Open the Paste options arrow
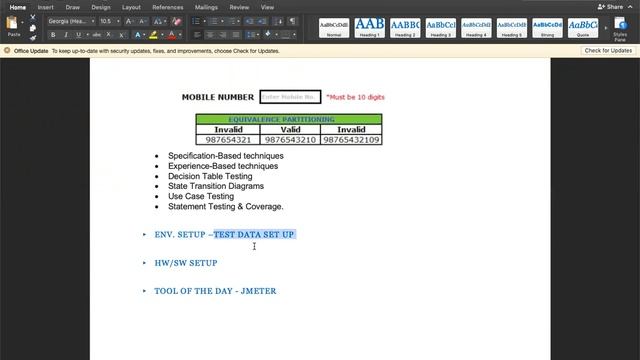 point(22,23)
